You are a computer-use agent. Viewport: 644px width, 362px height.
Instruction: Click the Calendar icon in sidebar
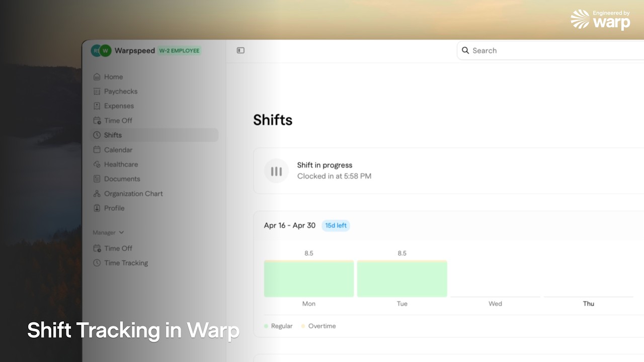click(x=97, y=150)
